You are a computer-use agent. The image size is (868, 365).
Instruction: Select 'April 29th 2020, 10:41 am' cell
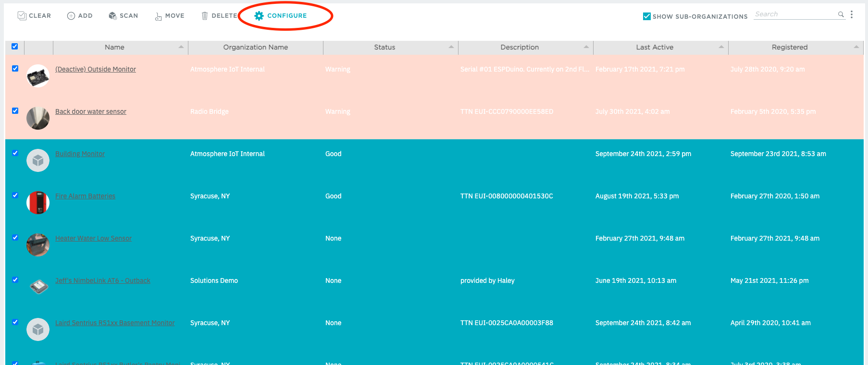770,323
